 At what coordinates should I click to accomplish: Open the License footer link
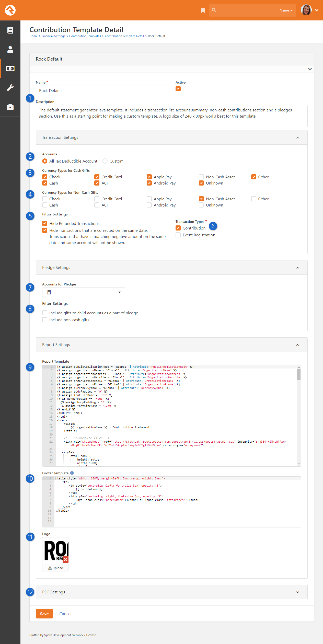91,635
